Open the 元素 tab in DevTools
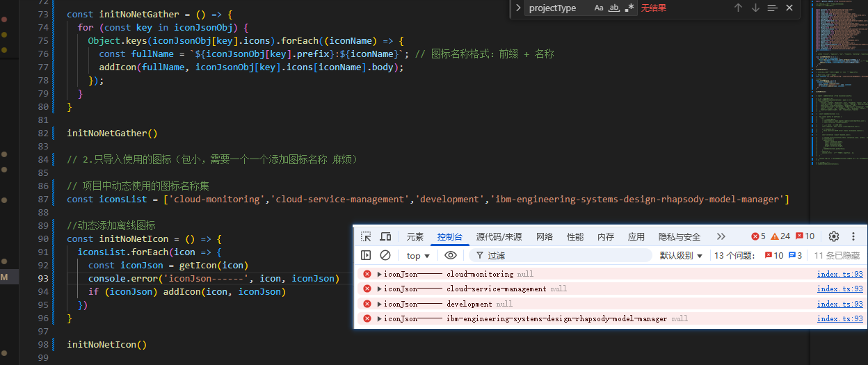 click(415, 236)
